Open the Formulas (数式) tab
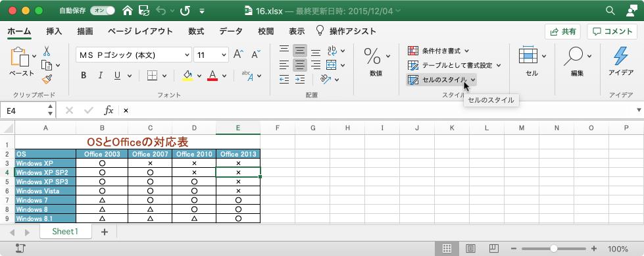This screenshot has height=256, width=644. 196,31
